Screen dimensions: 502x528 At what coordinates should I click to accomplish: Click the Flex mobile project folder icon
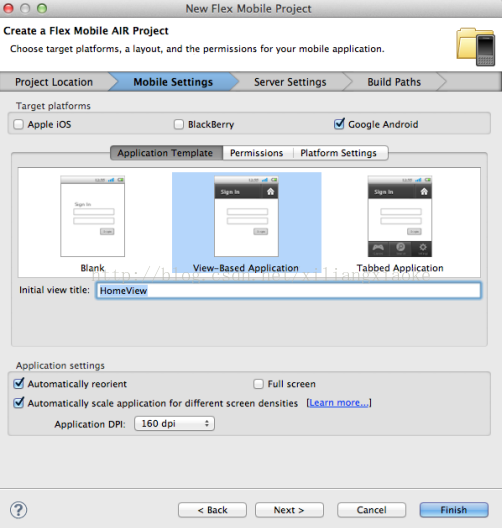[476, 47]
